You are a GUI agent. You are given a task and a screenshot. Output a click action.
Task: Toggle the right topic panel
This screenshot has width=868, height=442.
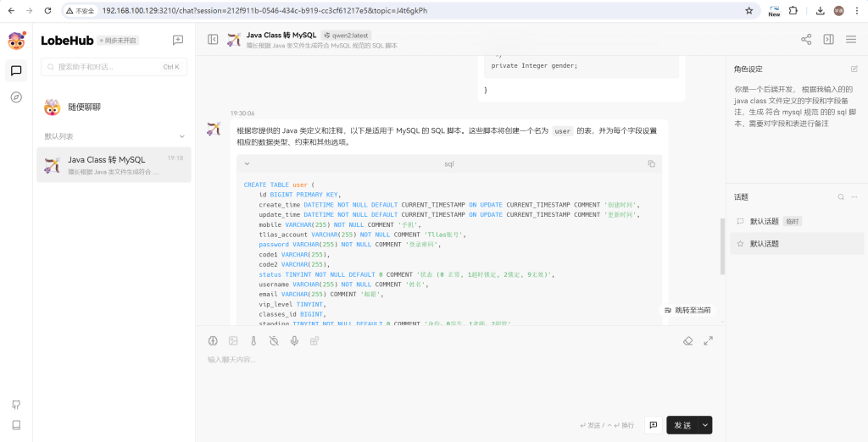pos(828,39)
